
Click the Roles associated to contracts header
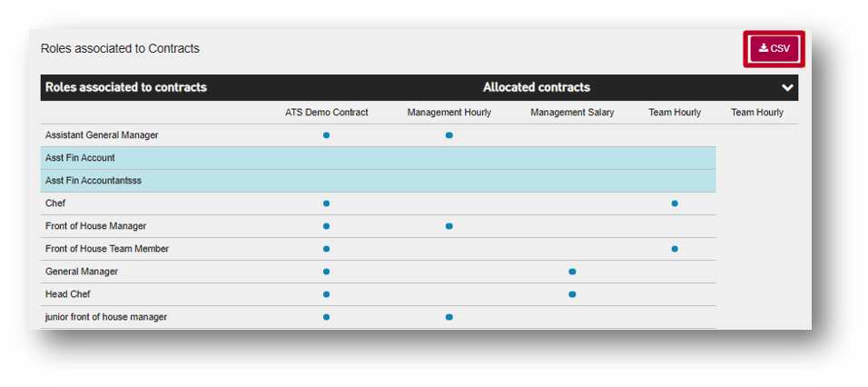pyautogui.click(x=126, y=87)
